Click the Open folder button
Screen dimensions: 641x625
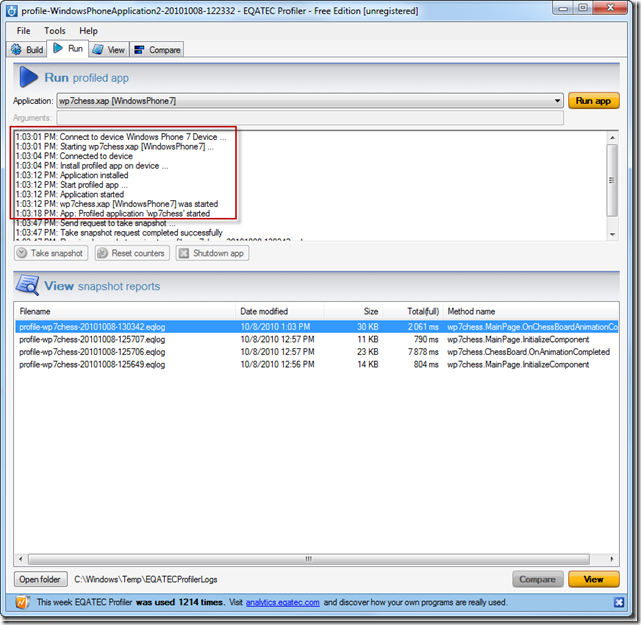40,579
